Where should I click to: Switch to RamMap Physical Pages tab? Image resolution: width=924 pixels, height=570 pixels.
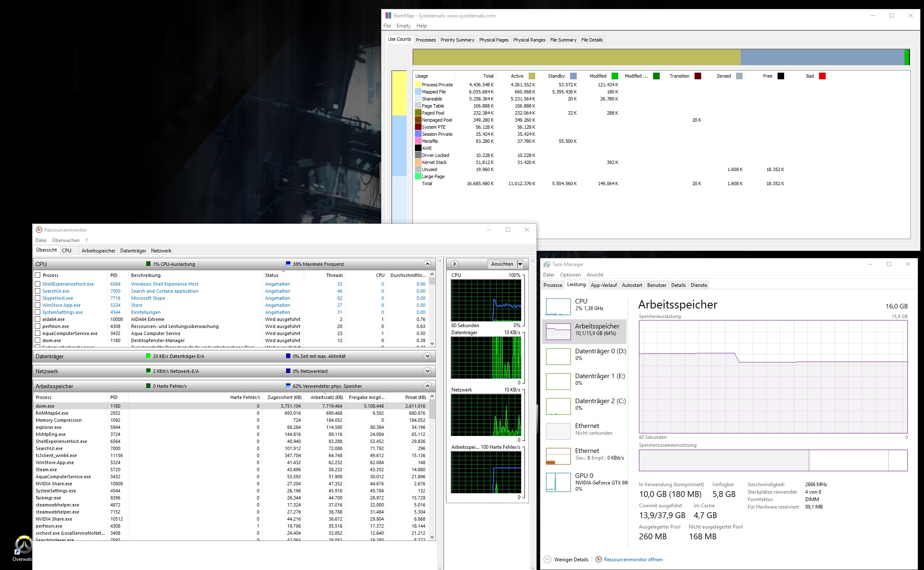point(493,40)
